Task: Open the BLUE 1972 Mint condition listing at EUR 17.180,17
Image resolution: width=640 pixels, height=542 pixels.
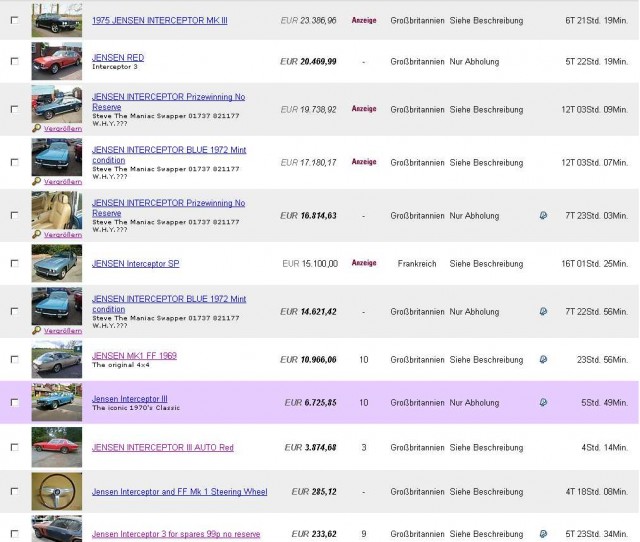Action: pos(169,155)
